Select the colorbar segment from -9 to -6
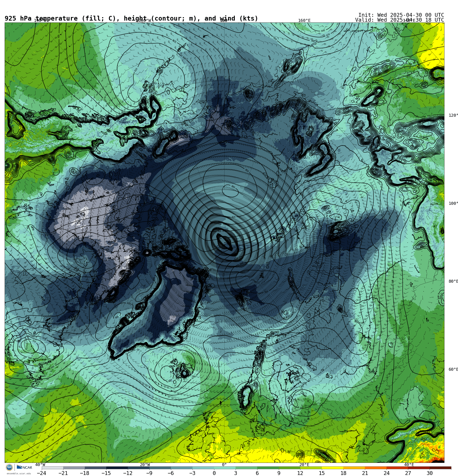 click(x=160, y=468)
